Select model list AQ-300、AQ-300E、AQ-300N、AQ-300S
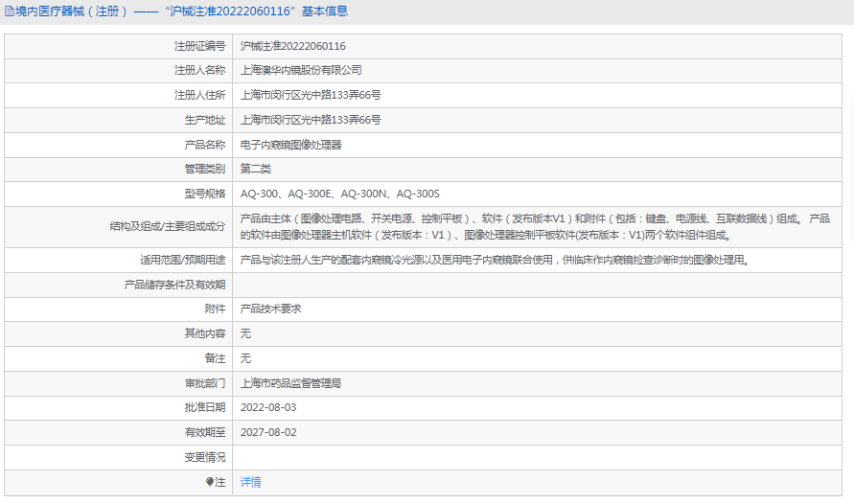The height and width of the screenshot is (504, 854). pos(340,194)
